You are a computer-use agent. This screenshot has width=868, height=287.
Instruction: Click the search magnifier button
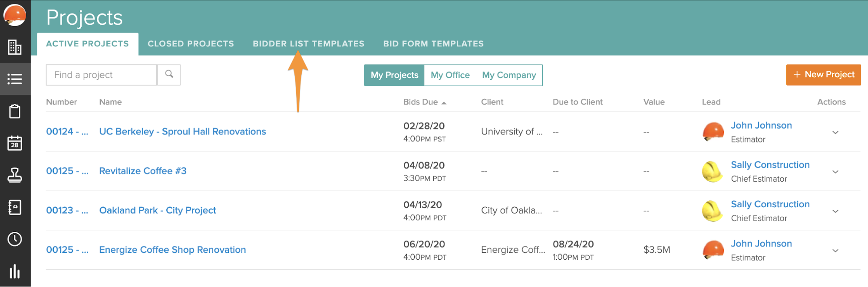coord(169,75)
